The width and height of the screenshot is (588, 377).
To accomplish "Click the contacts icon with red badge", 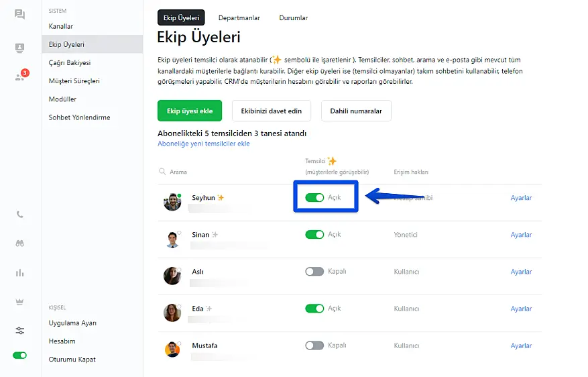I will [x=19, y=76].
